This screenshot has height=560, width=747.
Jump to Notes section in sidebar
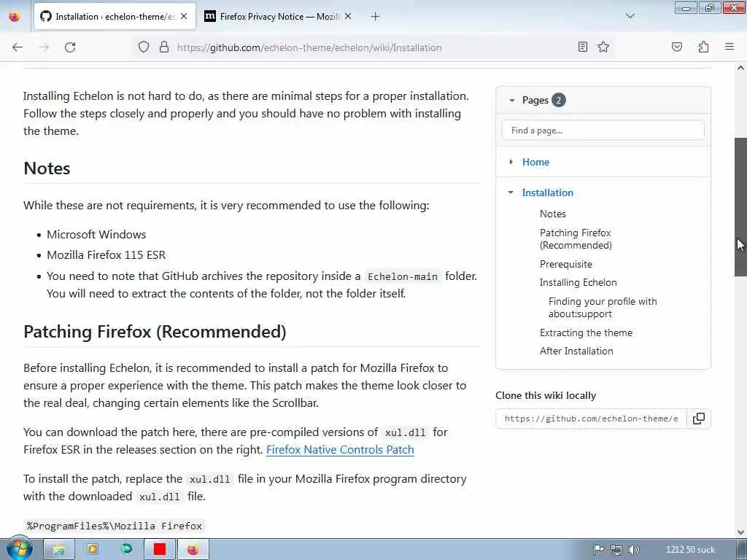point(553,214)
